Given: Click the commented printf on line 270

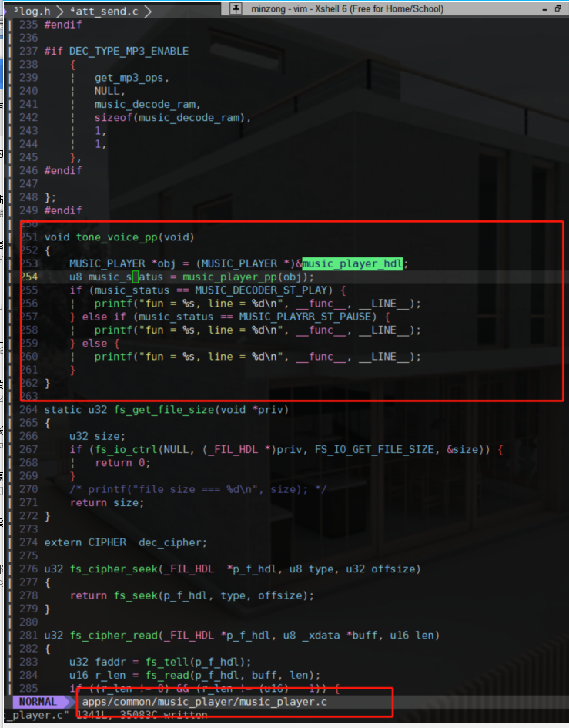Looking at the screenshot, I should pos(198,489).
